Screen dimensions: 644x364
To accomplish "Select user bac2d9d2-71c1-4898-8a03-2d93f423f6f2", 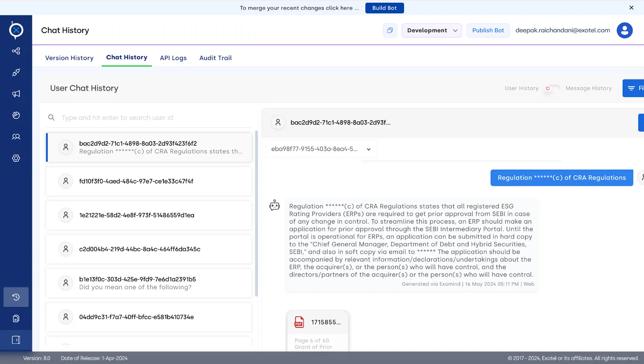I will click(149, 147).
